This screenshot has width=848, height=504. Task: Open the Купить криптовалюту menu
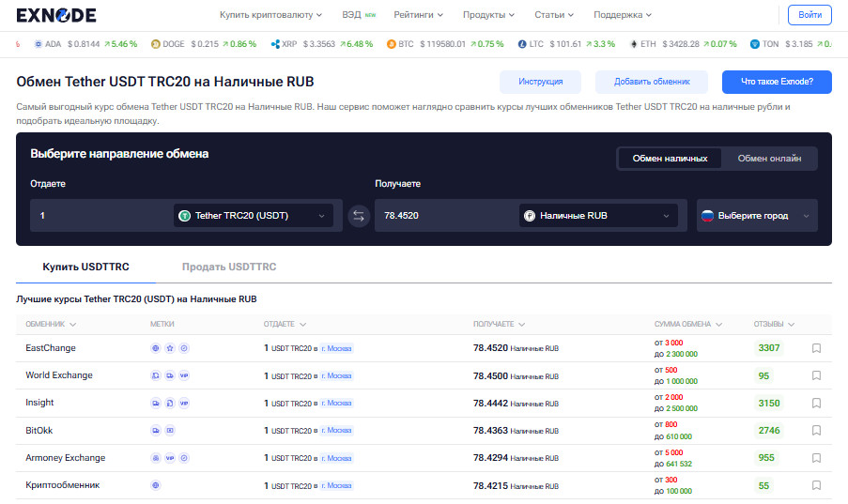tap(270, 15)
